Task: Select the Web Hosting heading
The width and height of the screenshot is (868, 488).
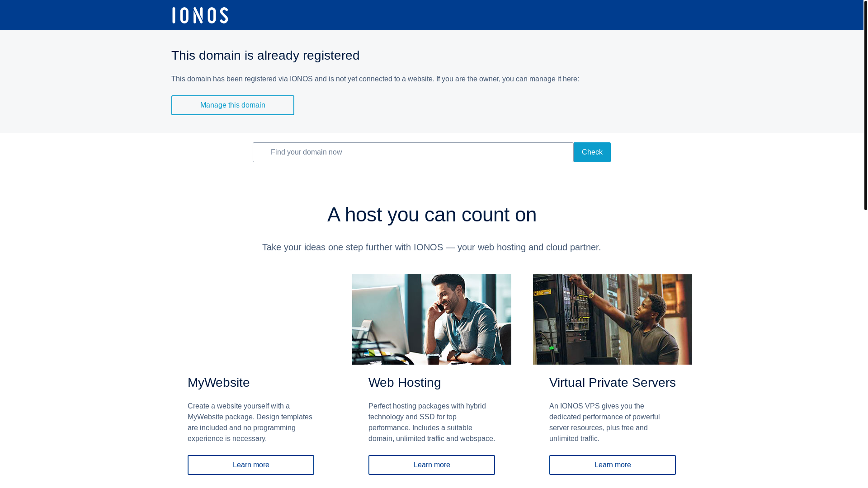Action: (404, 383)
